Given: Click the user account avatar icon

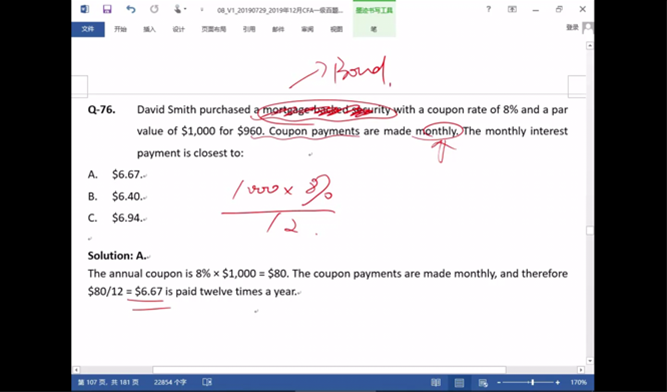Looking at the screenshot, I should click(587, 28).
